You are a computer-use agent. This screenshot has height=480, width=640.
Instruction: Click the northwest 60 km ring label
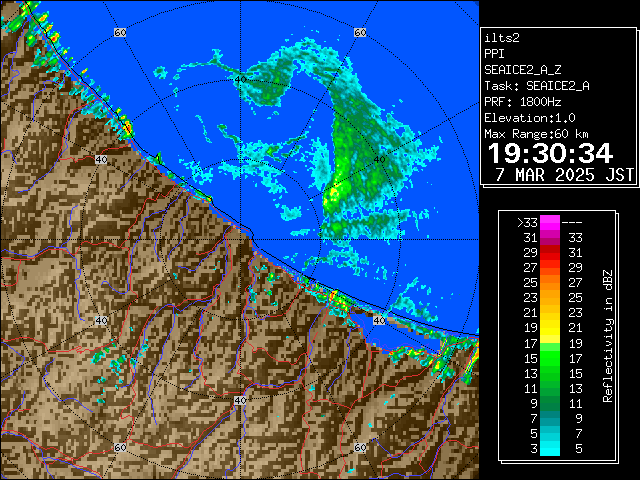[120, 32]
